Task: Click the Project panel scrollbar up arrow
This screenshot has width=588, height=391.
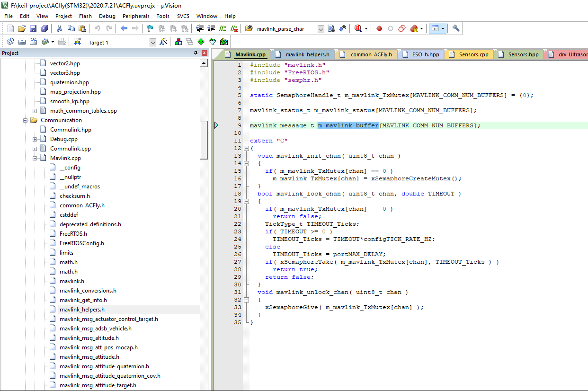Action: tap(204, 63)
